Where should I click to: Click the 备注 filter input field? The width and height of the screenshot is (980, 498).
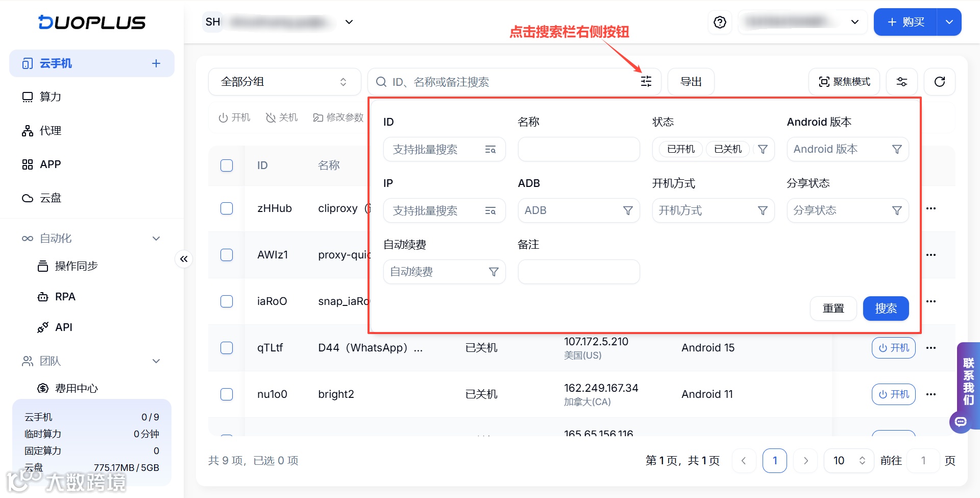[x=579, y=272]
